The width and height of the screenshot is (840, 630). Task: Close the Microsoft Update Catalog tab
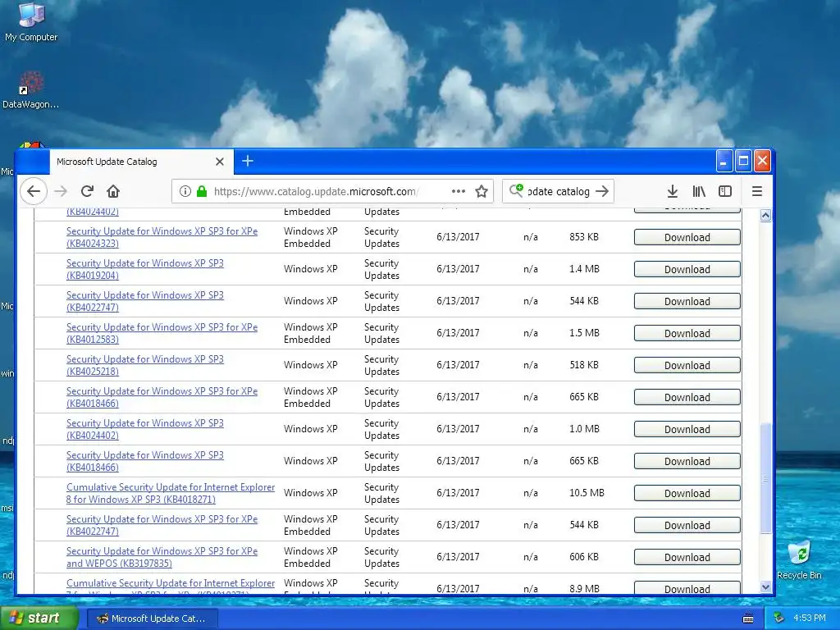pos(220,162)
